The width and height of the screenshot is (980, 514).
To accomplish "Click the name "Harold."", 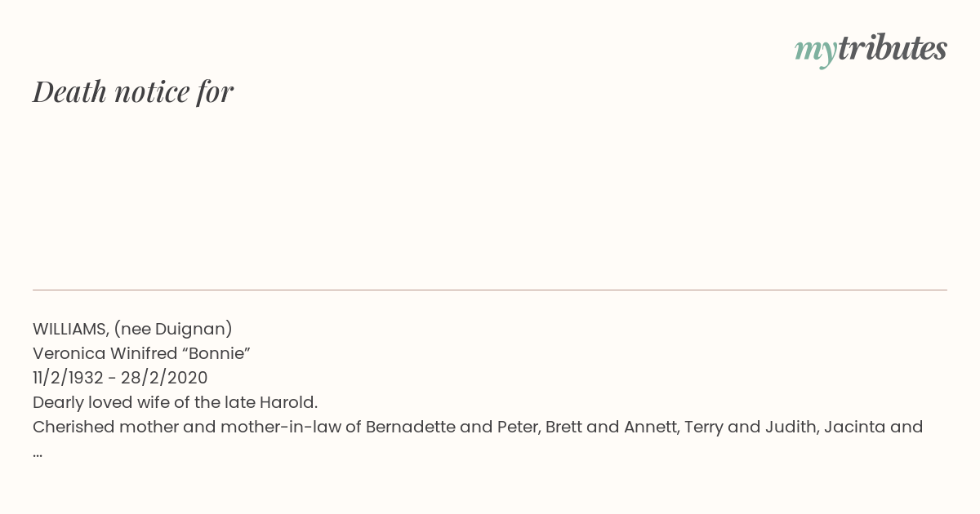I will [287, 402].
